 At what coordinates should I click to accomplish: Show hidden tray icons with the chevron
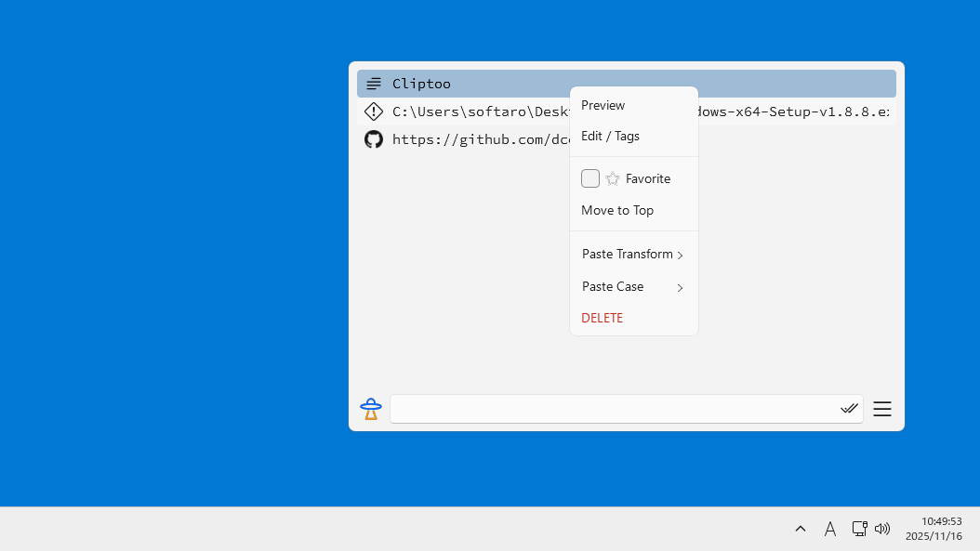click(x=801, y=529)
